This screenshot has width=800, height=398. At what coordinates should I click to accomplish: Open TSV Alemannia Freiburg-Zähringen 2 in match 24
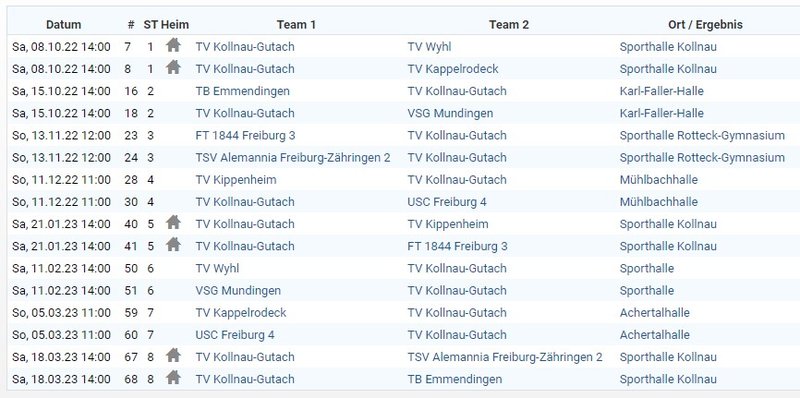point(292,158)
